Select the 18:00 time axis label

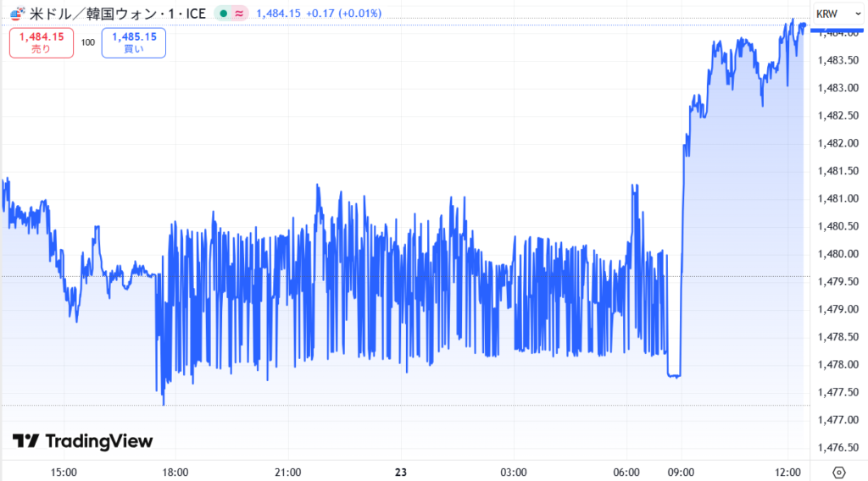(x=175, y=472)
